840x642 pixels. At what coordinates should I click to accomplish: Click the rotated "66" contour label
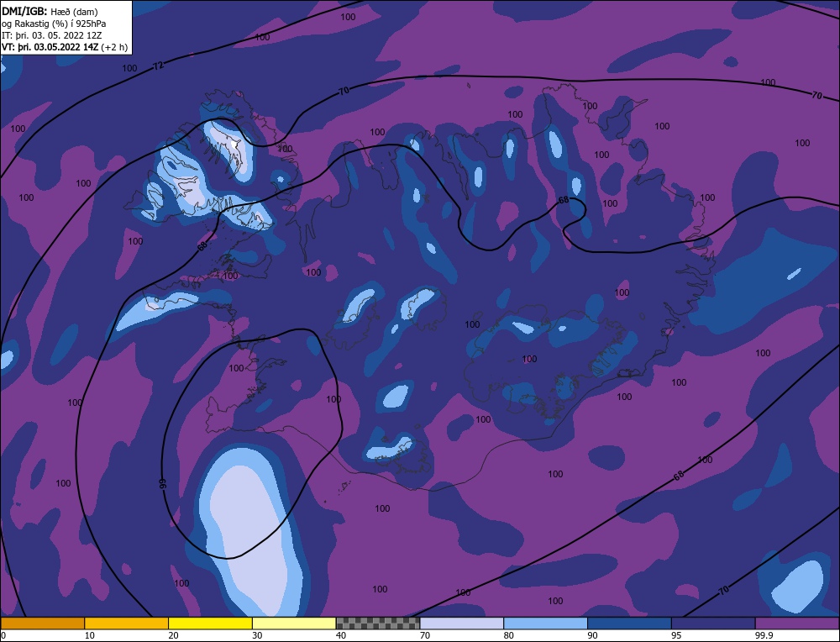click(x=163, y=483)
